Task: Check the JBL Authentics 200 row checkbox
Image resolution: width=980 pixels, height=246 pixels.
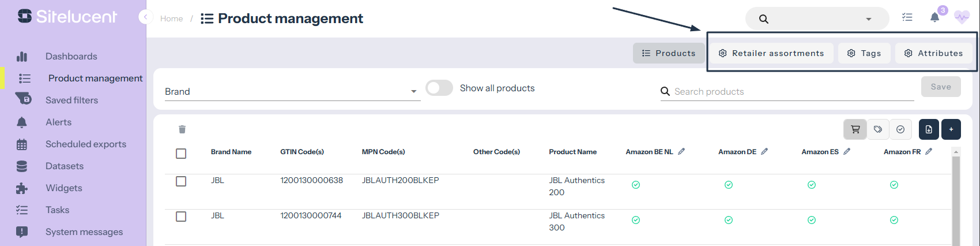Action: click(181, 181)
